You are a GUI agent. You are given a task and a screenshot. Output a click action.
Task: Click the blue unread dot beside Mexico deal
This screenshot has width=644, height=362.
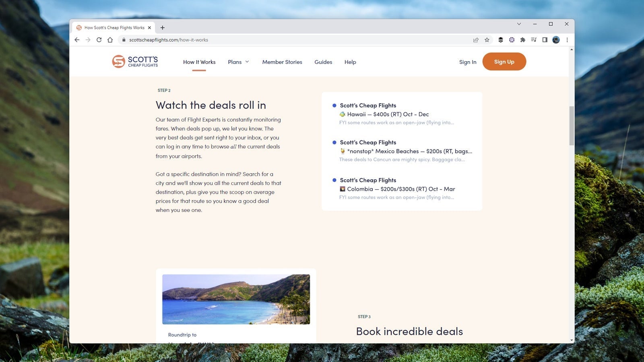click(x=334, y=142)
